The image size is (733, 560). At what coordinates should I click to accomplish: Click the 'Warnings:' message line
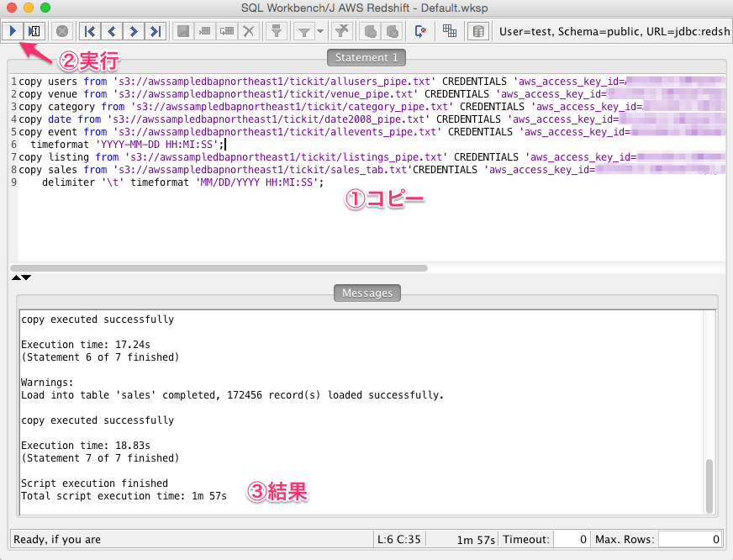(47, 383)
